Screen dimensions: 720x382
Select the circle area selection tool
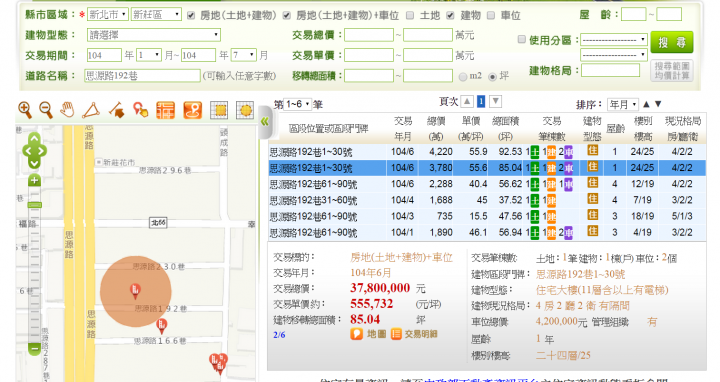coord(245,110)
